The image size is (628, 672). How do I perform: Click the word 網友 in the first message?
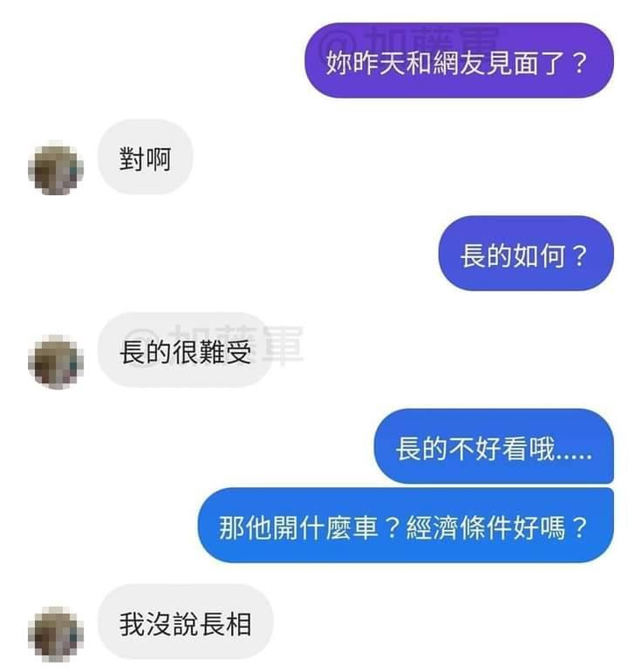(x=459, y=63)
